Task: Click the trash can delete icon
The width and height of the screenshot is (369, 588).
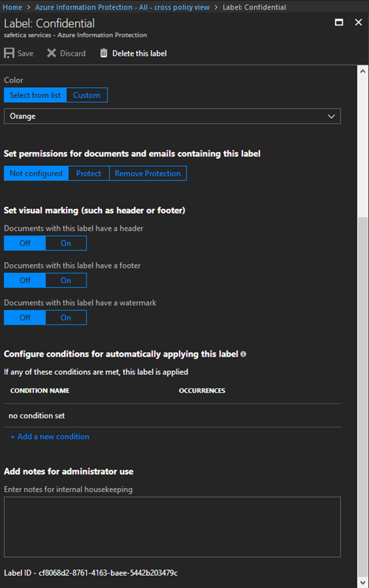Action: point(103,53)
